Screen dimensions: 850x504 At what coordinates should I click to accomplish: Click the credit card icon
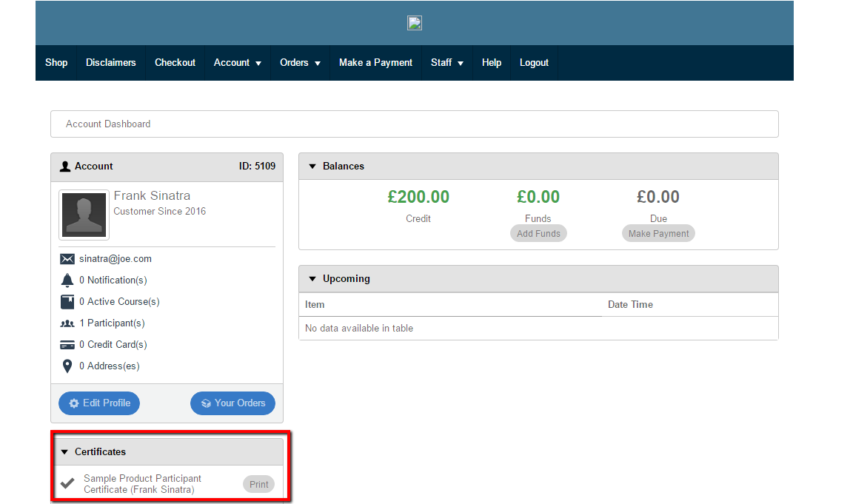(x=67, y=345)
